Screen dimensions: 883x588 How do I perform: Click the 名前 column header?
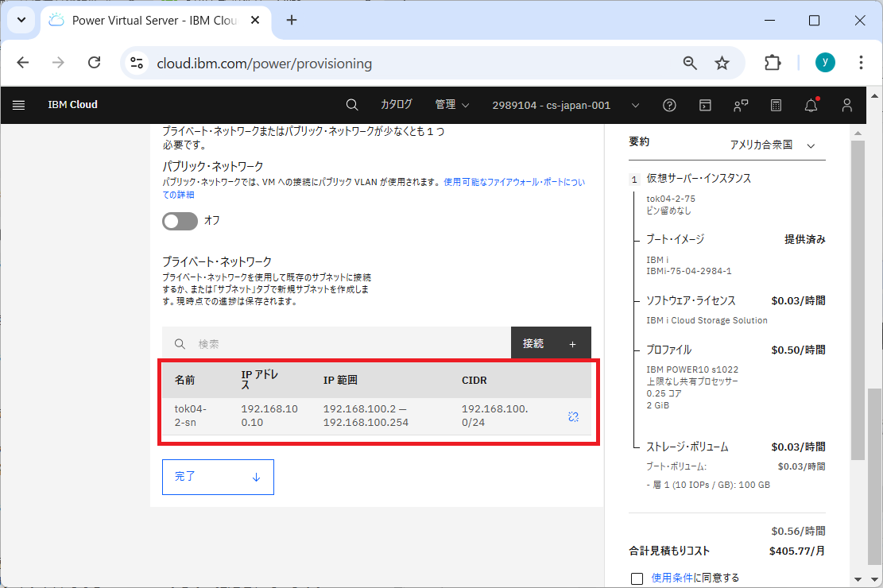coord(184,380)
